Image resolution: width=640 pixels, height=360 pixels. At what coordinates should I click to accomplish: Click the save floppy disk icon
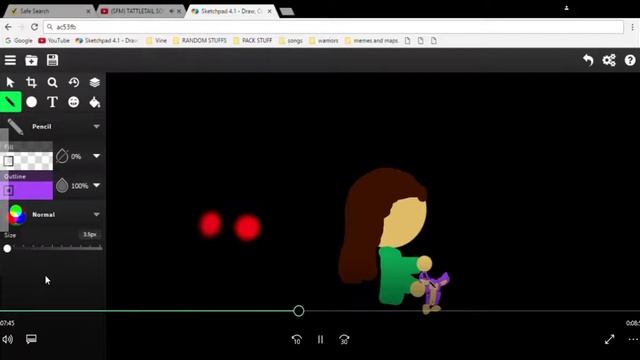52,60
